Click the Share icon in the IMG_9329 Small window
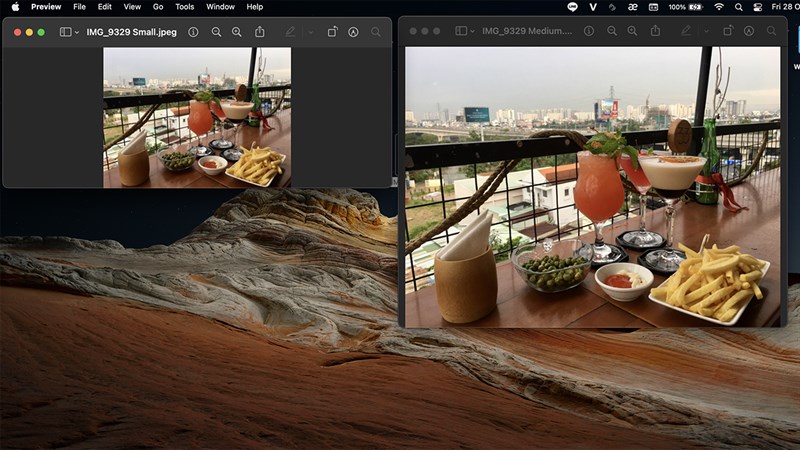This screenshot has height=450, width=800. click(260, 32)
